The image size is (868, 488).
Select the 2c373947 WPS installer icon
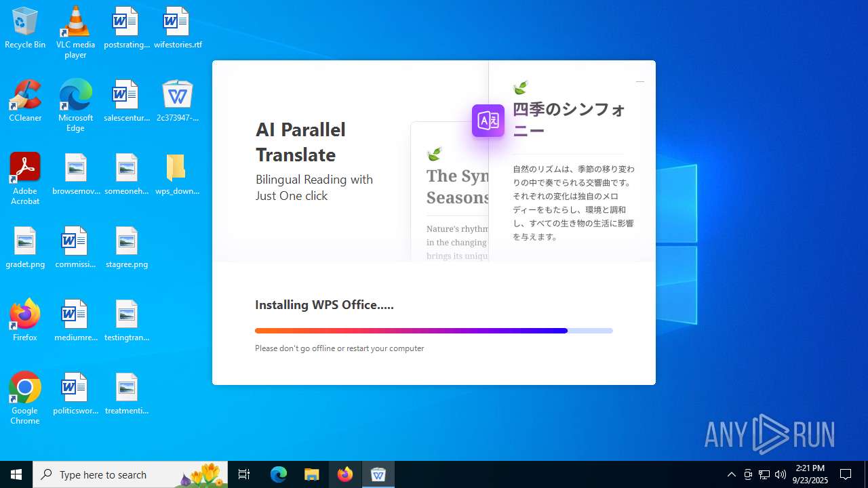178,102
